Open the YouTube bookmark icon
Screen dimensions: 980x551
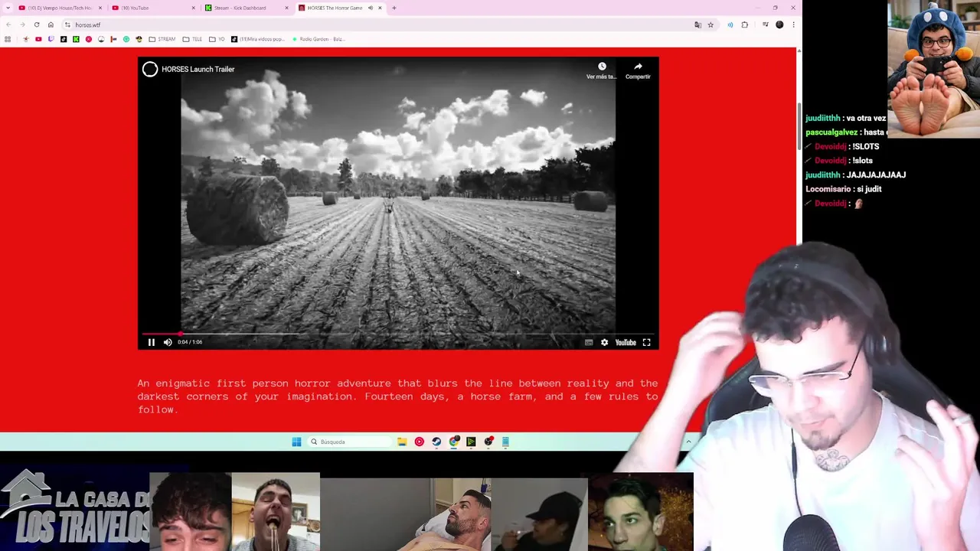click(38, 39)
